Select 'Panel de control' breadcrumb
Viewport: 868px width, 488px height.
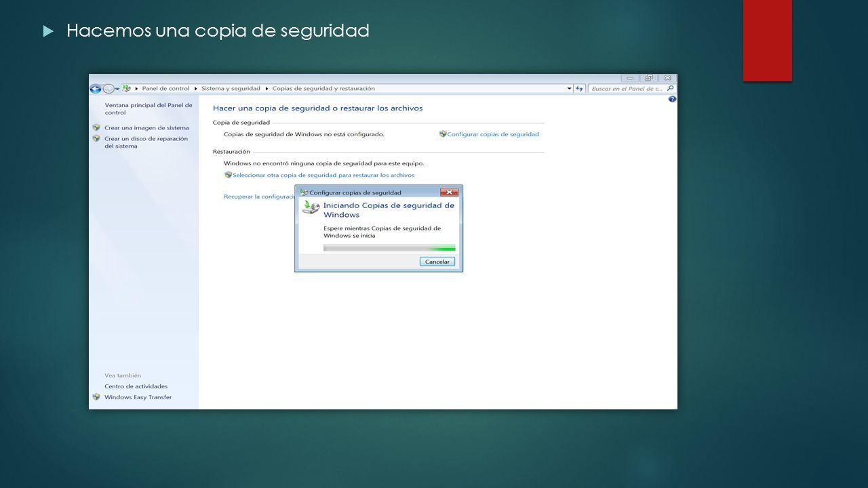165,89
